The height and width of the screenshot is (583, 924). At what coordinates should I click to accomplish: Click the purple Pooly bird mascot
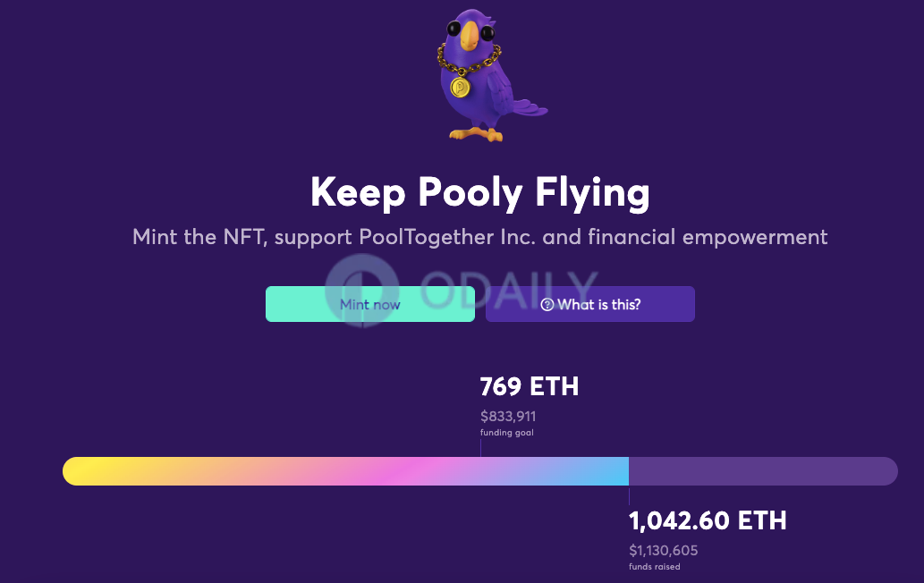[x=488, y=75]
